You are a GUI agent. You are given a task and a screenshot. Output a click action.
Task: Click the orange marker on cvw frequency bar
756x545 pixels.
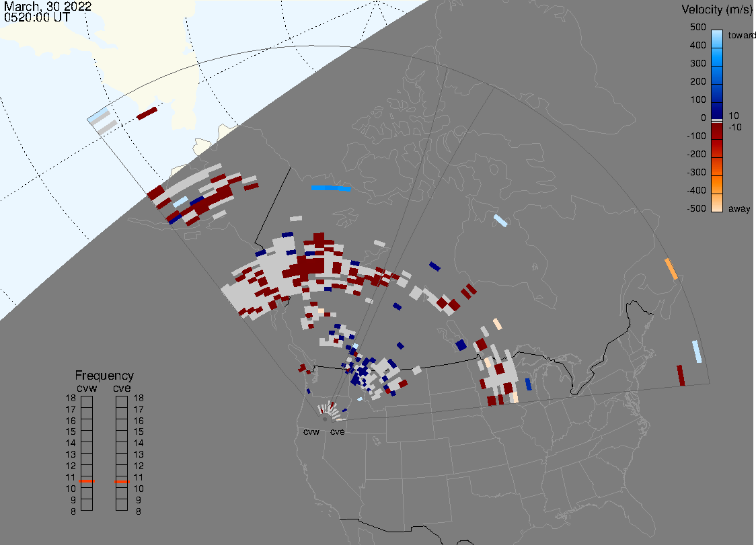(x=87, y=481)
